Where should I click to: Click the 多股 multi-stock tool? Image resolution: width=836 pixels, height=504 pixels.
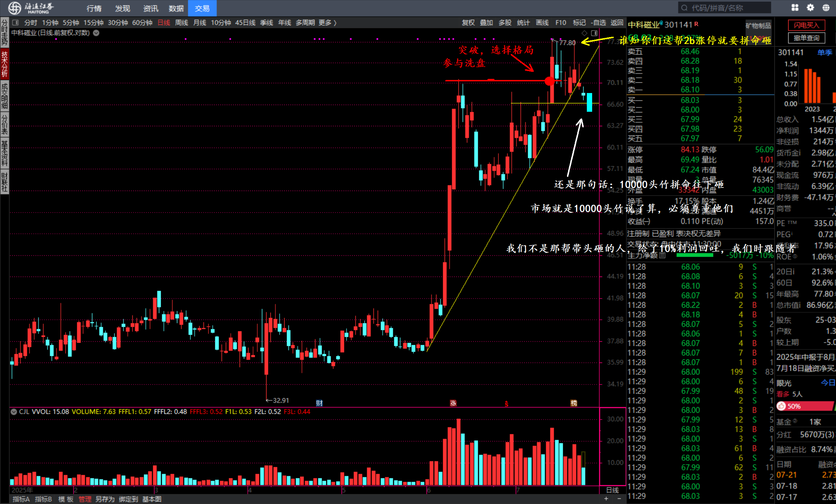pyautogui.click(x=505, y=23)
